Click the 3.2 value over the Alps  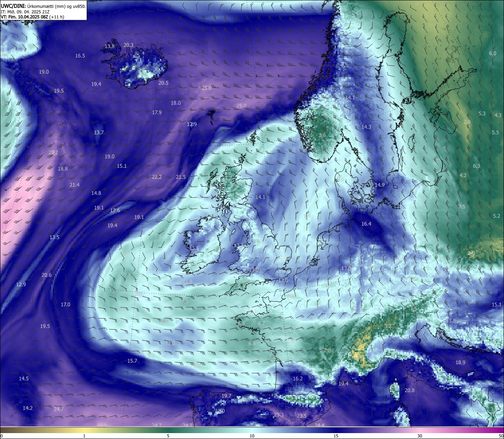pyautogui.click(x=388, y=326)
